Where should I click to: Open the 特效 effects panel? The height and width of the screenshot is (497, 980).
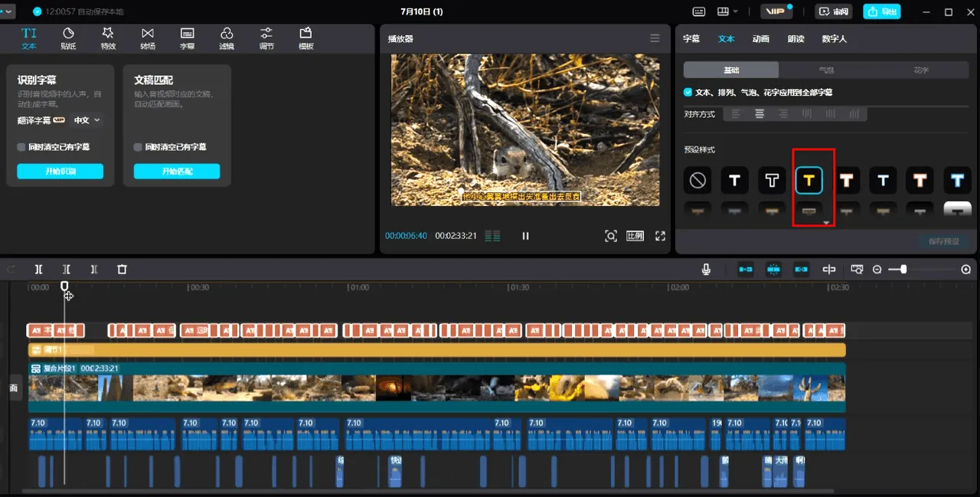point(108,38)
